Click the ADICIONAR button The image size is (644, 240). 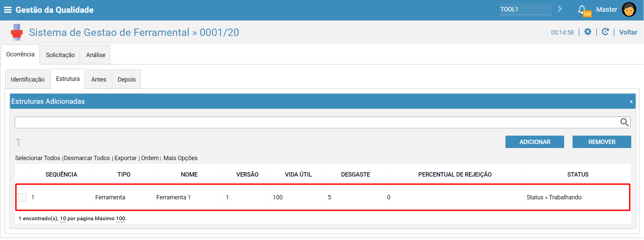(x=535, y=142)
